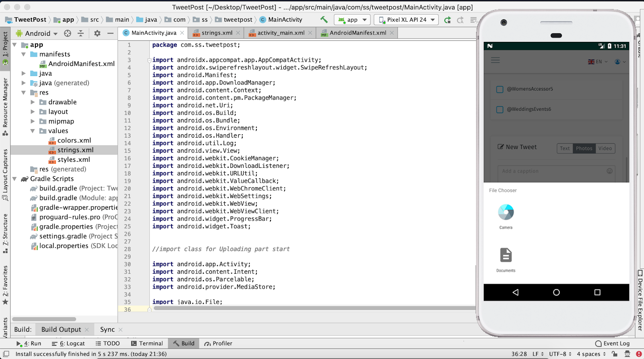Click the red error indicator in status bar
644x359 pixels.
[x=639, y=354]
